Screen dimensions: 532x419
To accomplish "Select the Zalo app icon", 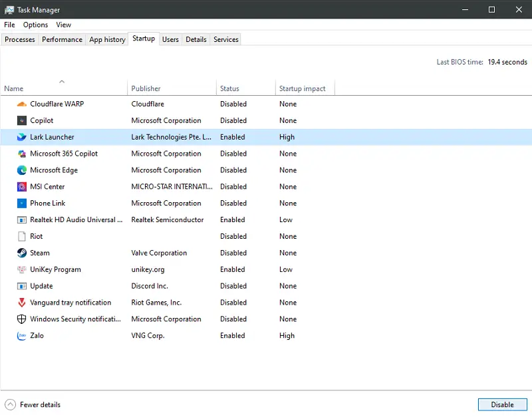I will (21, 336).
